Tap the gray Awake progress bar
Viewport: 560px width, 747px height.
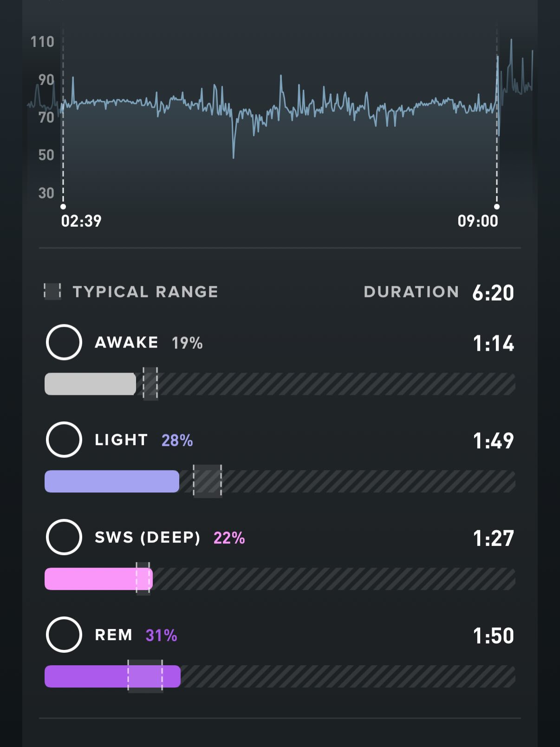click(90, 384)
